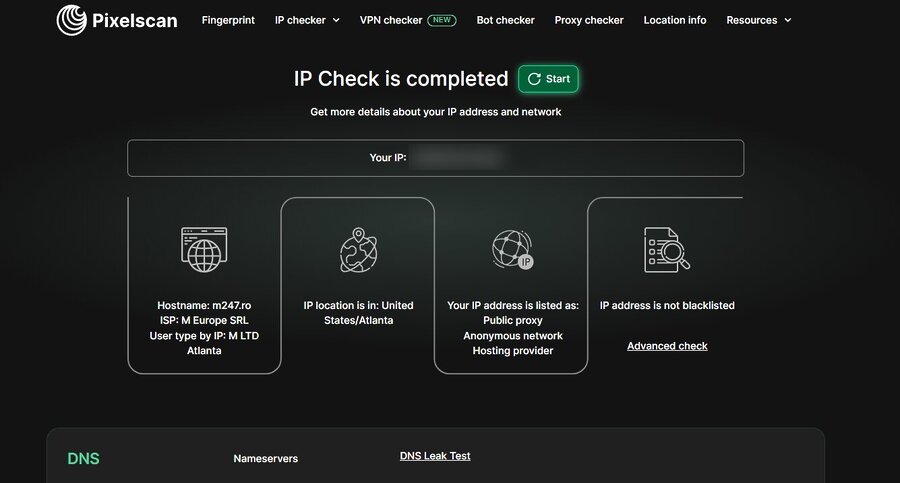900x483 pixels.
Task: Open the DNS Leak Test link
Action: [435, 456]
